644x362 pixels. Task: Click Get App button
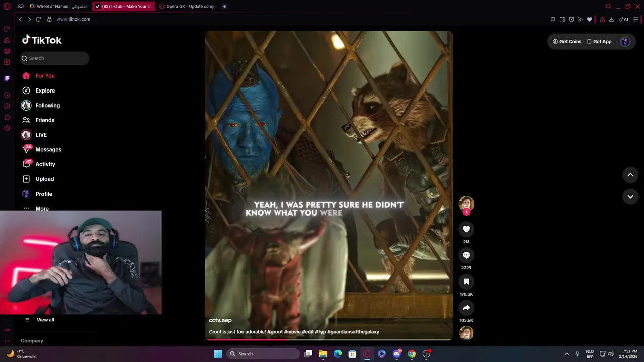point(599,42)
